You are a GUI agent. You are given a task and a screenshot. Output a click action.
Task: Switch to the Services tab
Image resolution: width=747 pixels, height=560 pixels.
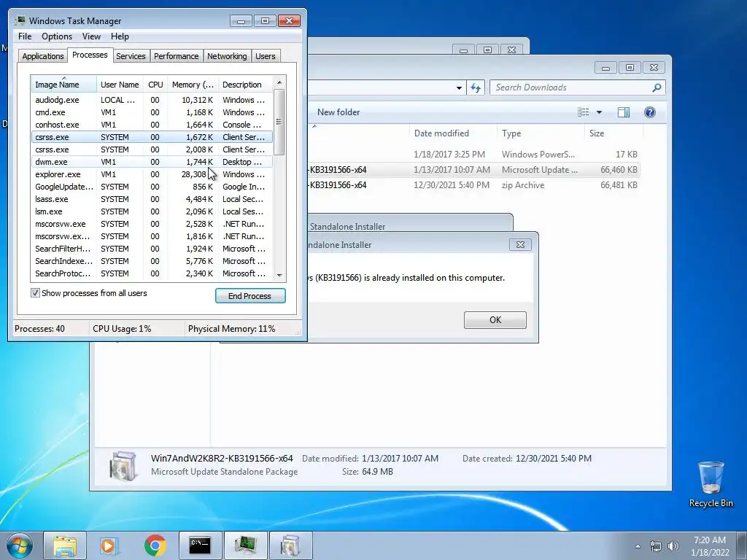(x=131, y=56)
